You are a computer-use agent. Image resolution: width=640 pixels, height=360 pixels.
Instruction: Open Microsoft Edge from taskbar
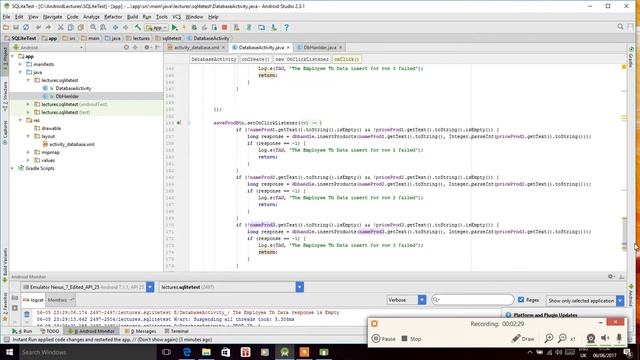click(x=187, y=352)
